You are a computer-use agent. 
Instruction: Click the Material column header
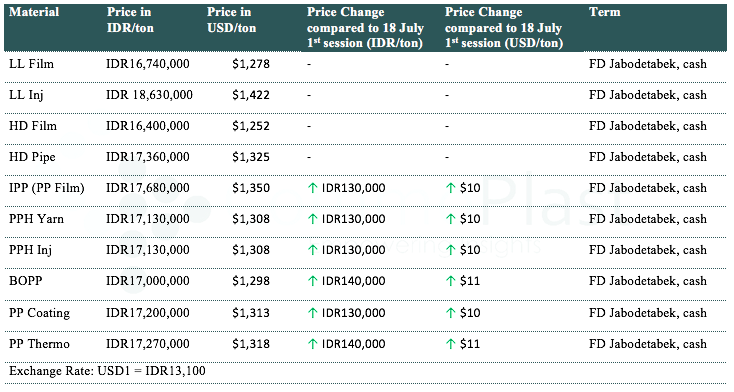coord(34,12)
